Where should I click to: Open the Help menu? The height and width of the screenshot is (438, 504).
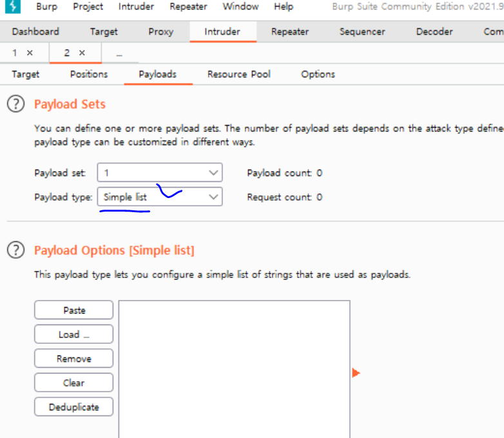(x=284, y=6)
